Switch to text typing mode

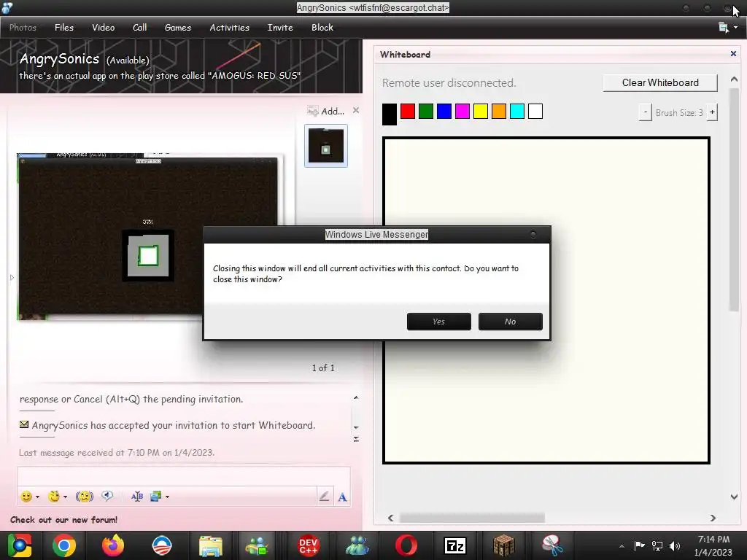click(342, 497)
